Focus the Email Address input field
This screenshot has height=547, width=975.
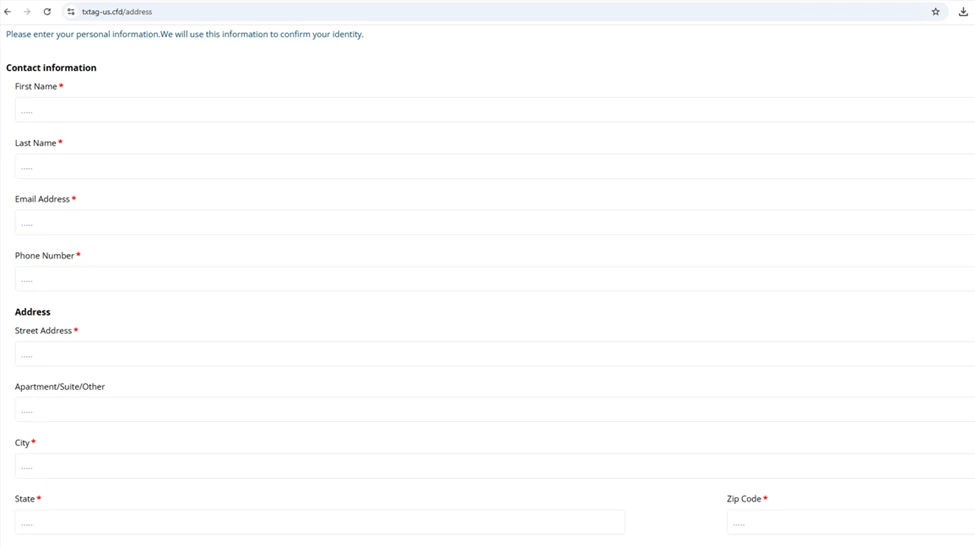pos(495,223)
